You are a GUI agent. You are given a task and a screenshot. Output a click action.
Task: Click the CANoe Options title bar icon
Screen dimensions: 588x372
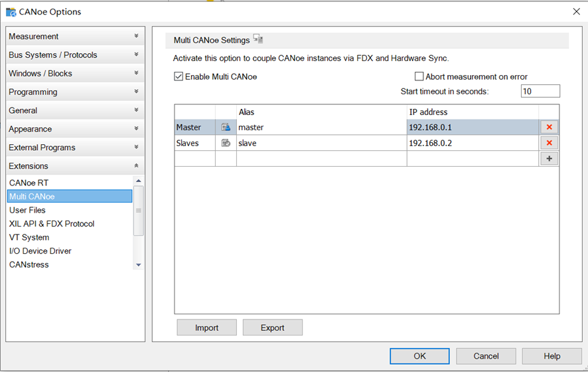pyautogui.click(x=11, y=12)
